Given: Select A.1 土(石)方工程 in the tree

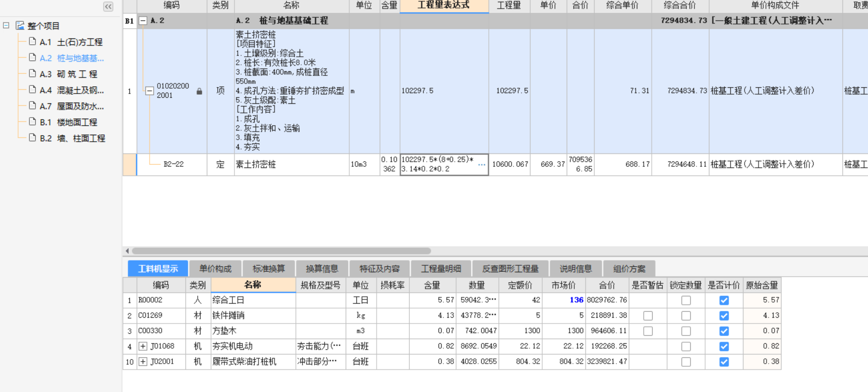Looking at the screenshot, I should coord(71,42).
